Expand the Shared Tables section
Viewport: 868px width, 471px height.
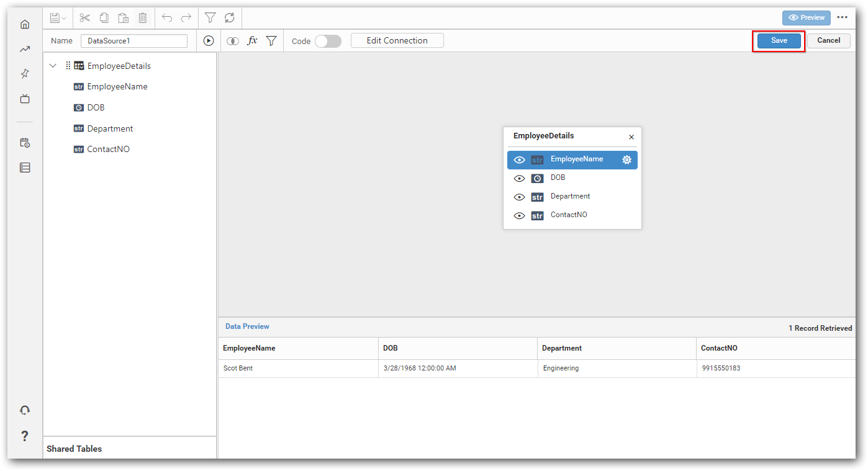(x=74, y=449)
